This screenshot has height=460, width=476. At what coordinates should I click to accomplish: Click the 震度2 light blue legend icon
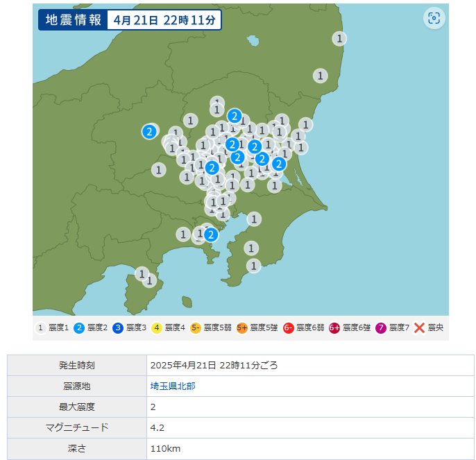click(79, 327)
